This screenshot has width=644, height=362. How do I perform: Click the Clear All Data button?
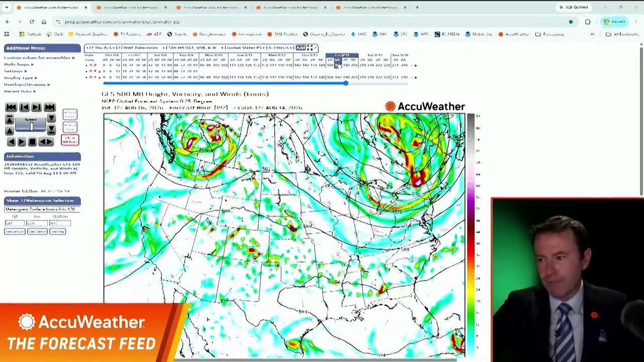click(x=70, y=140)
